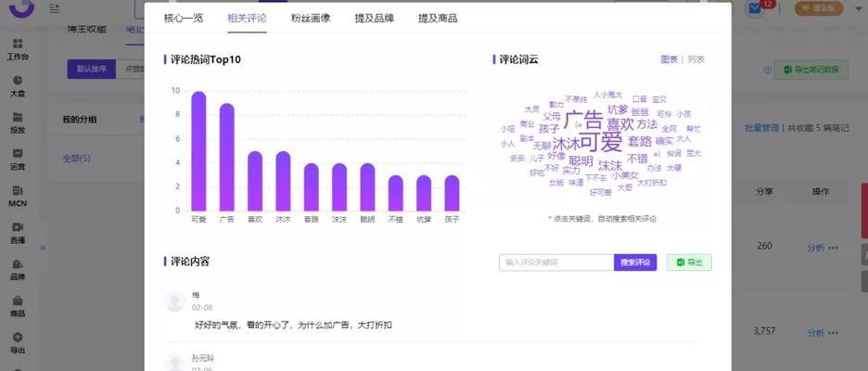Open 工作台 icon in left sidebar
The height and width of the screenshot is (371, 868).
tap(18, 44)
